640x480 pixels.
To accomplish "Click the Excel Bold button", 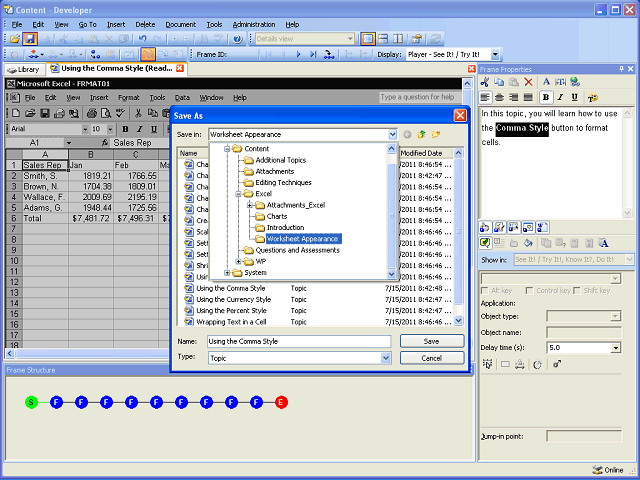I will [x=125, y=129].
